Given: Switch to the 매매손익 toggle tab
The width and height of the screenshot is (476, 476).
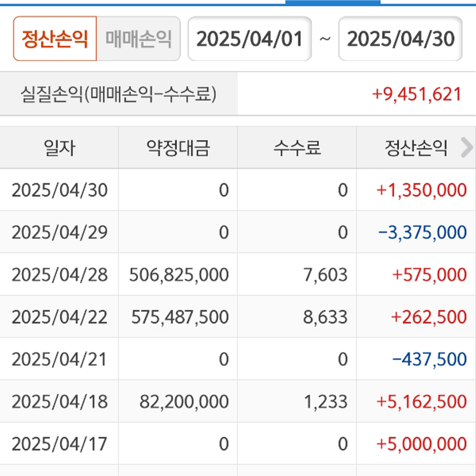Looking at the screenshot, I should coord(139,39).
